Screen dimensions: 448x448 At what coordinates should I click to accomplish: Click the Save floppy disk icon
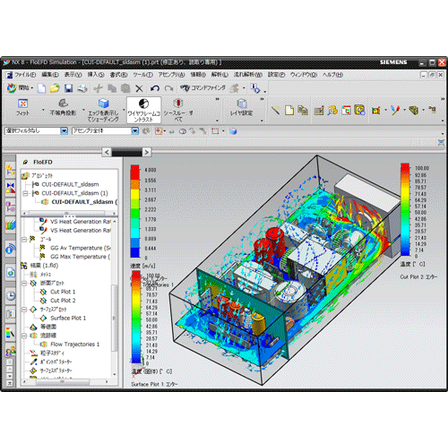[68, 88]
